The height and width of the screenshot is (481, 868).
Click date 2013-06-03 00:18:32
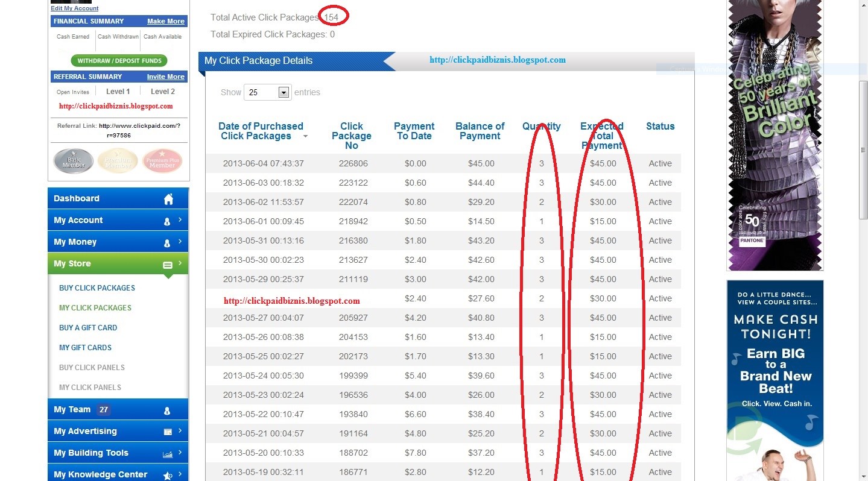264,183
